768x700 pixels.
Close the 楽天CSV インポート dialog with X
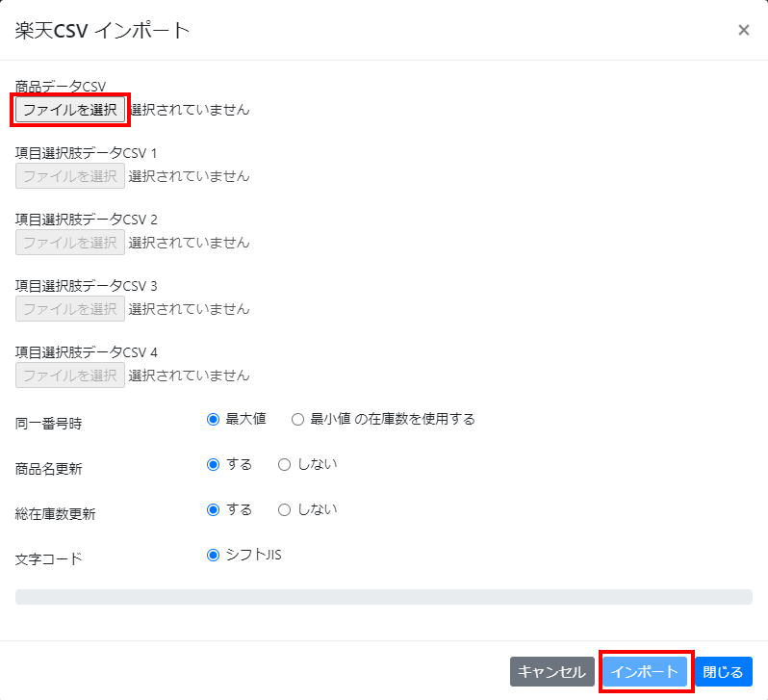(744, 31)
